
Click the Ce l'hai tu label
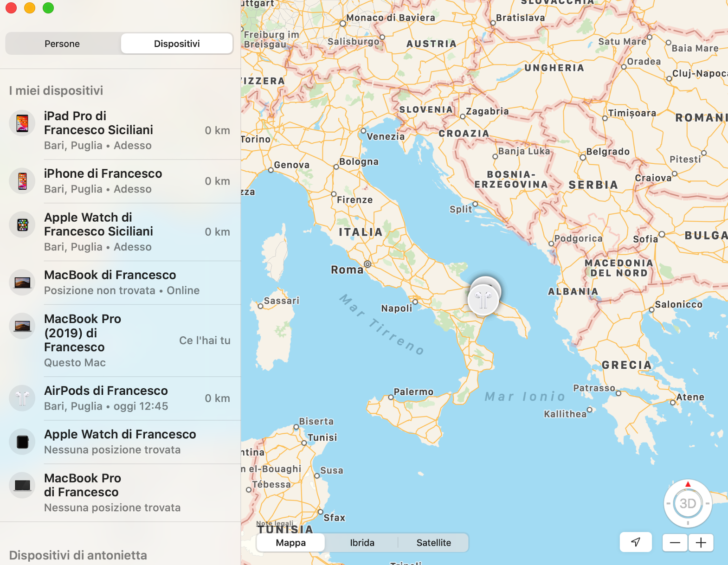point(205,340)
